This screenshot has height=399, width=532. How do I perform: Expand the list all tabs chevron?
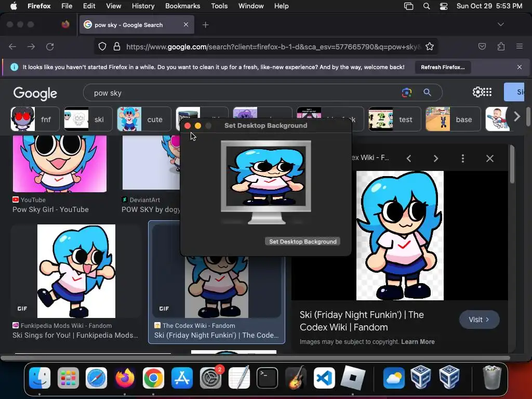coord(500,24)
